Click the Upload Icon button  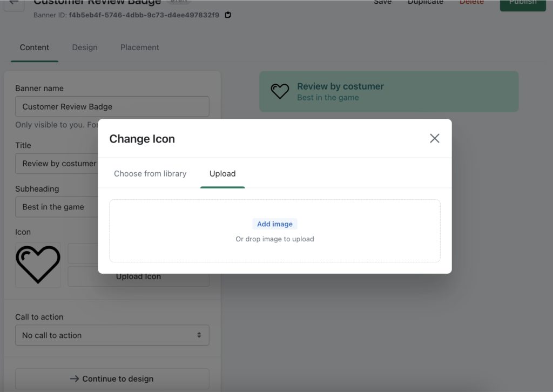[138, 276]
